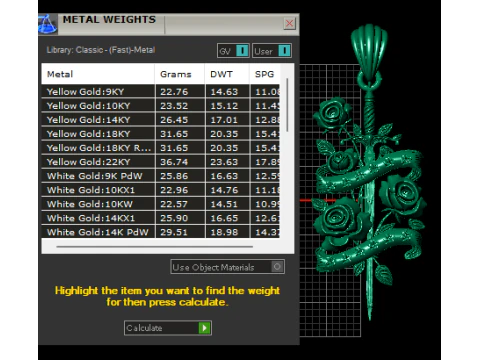Click the horizontal scrollbar below the table
The height and width of the screenshot is (360, 480).
pyautogui.click(x=154, y=247)
